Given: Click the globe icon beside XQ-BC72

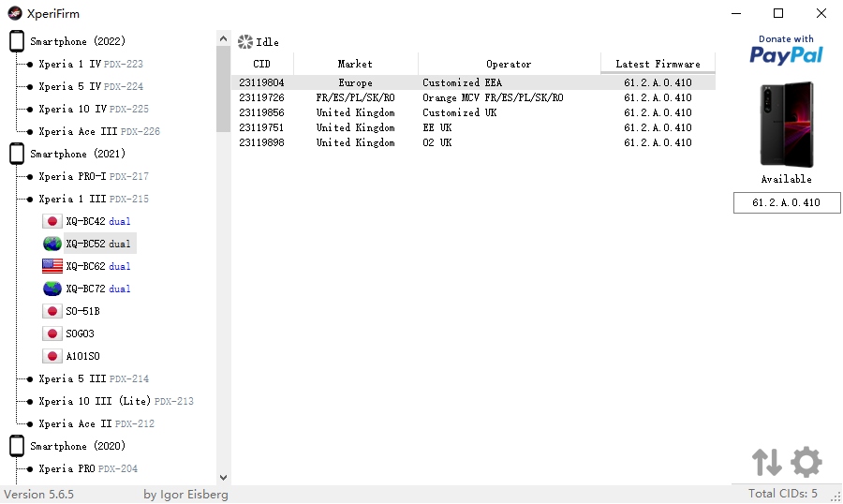Looking at the screenshot, I should pos(52,289).
